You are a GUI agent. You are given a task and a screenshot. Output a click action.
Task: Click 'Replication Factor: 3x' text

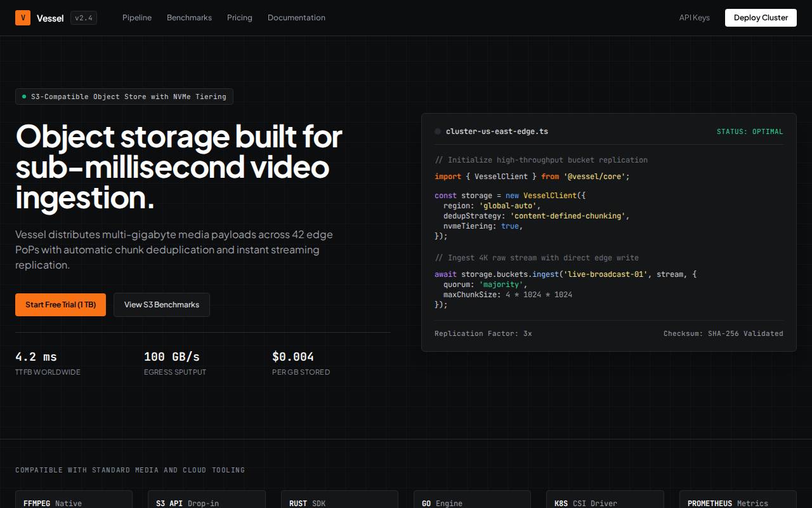pos(483,333)
